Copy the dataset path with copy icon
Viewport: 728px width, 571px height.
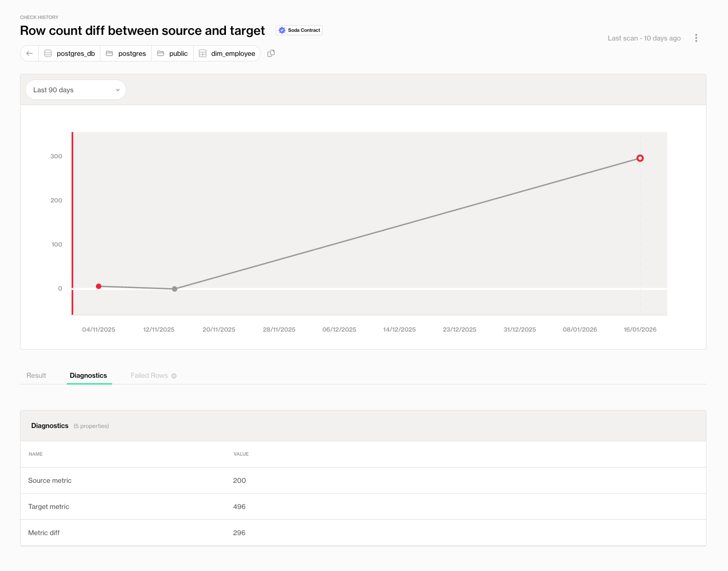coord(271,53)
